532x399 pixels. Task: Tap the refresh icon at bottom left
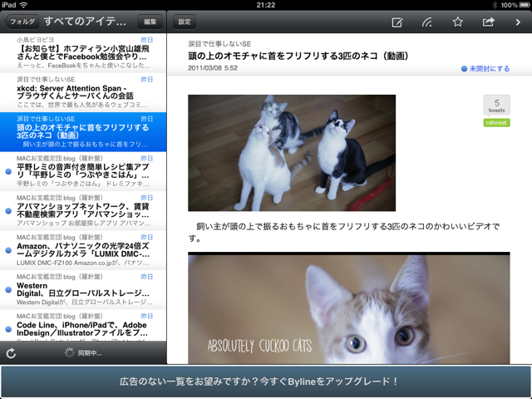coord(11,353)
